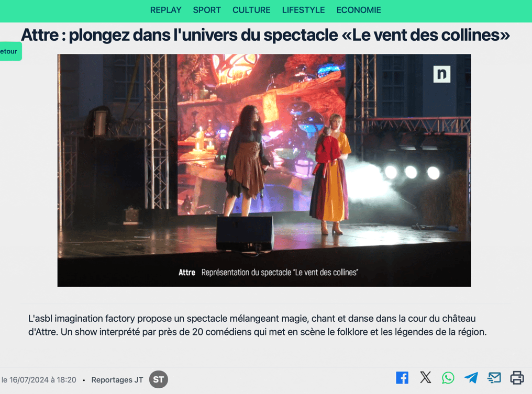The height and width of the screenshot is (394, 532).
Task: Open the REPLAY menu item
Action: (165, 10)
